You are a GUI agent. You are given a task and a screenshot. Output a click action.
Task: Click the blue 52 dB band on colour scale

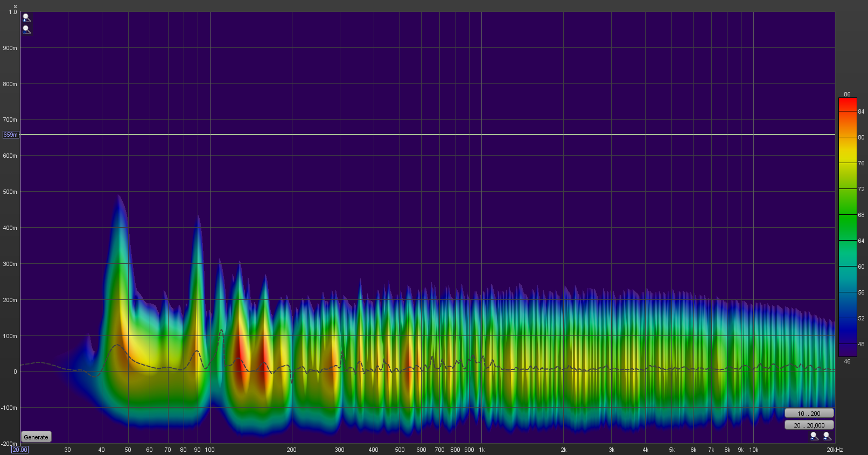coord(847,318)
